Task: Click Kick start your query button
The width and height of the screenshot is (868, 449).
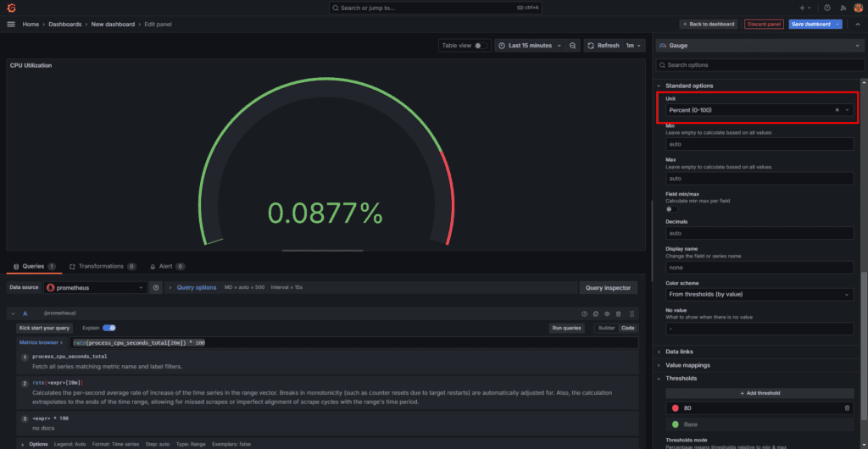Action: tap(44, 328)
